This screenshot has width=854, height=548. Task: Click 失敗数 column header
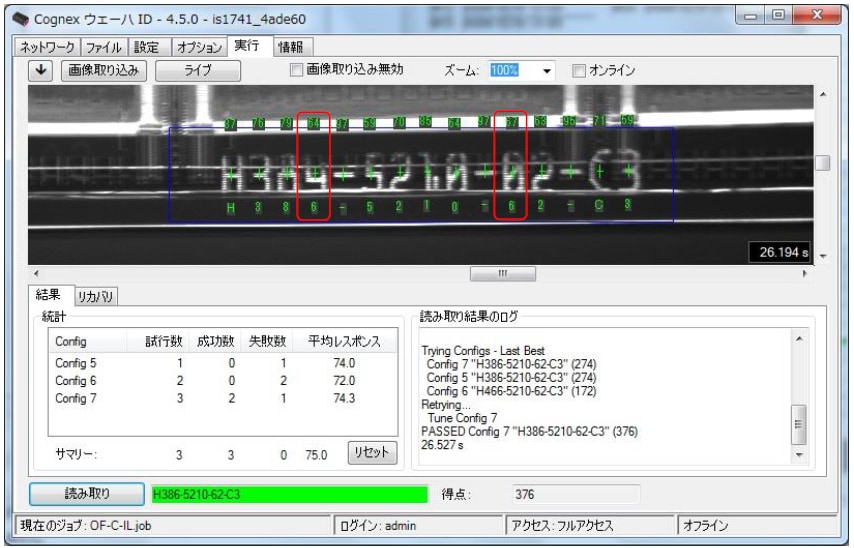pyautogui.click(x=267, y=342)
